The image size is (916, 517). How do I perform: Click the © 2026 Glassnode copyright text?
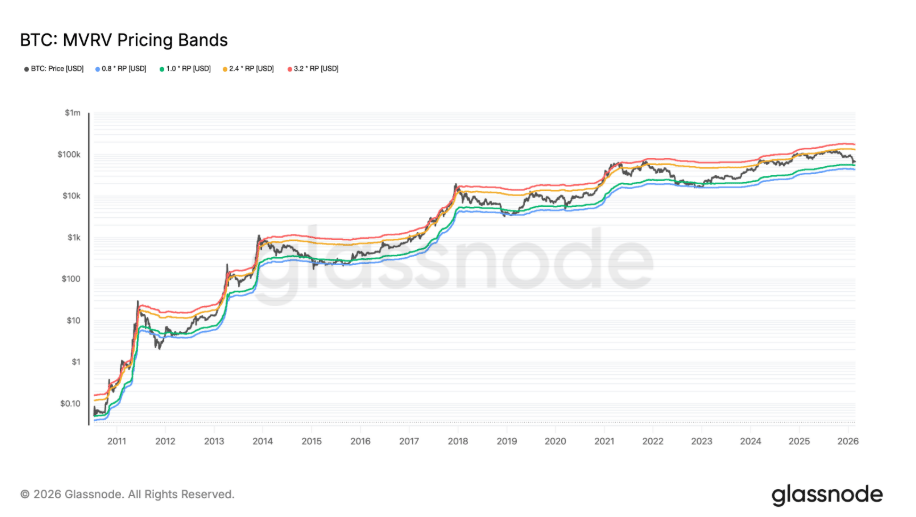127,494
